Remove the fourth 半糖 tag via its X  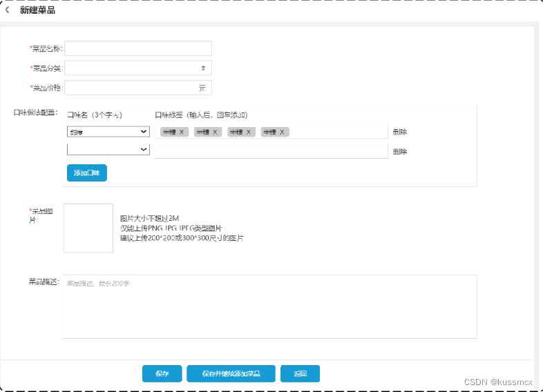(x=282, y=133)
